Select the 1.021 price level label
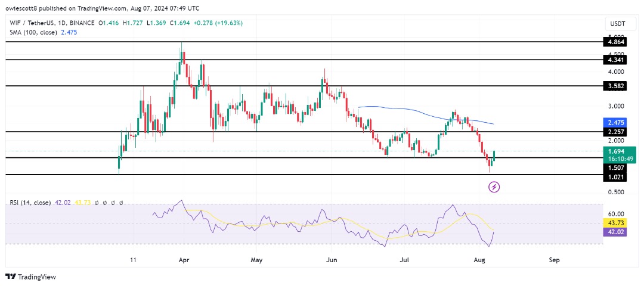The width and height of the screenshot is (644, 286). 615,177
